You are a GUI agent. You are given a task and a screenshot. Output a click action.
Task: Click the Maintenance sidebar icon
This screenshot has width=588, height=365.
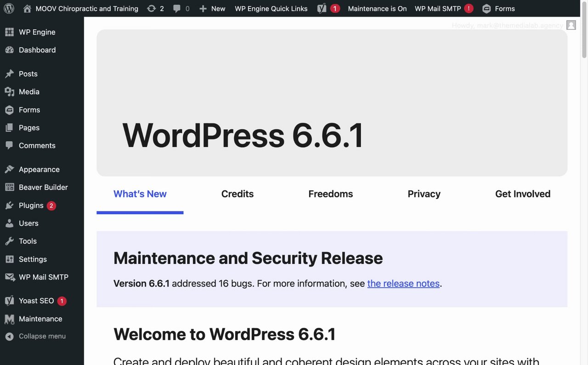click(x=9, y=319)
